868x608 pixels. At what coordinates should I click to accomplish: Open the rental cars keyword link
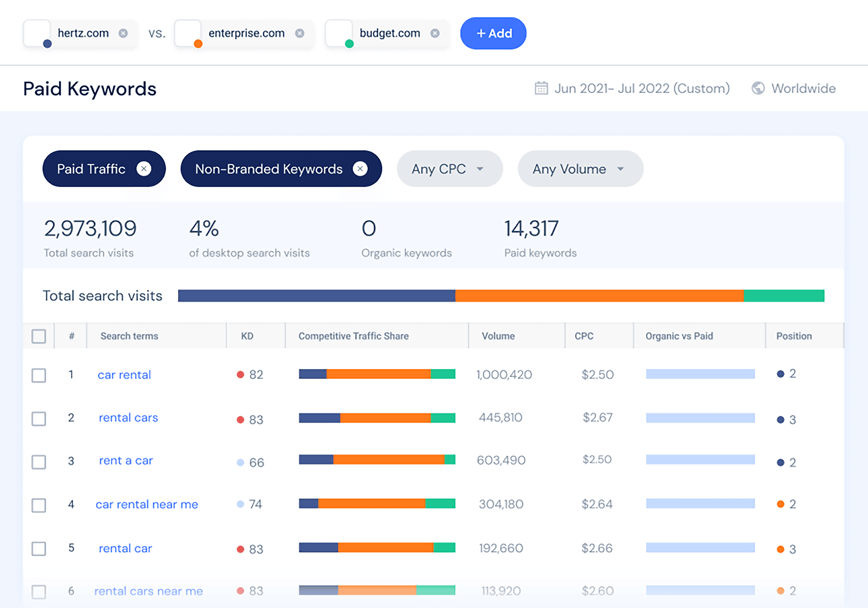point(128,417)
